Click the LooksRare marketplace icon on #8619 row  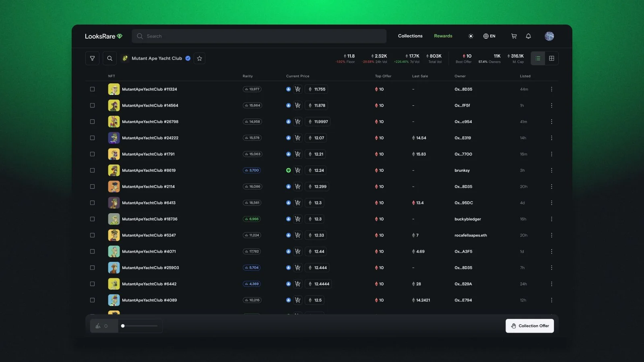click(288, 170)
